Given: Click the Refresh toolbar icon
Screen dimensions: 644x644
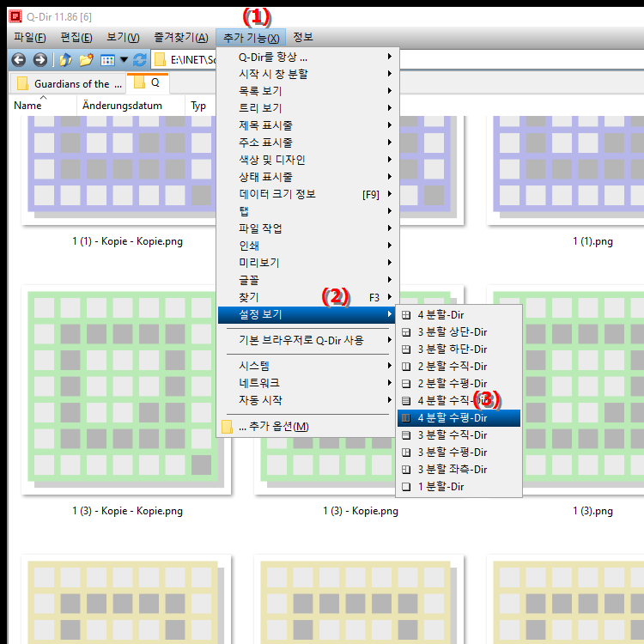Looking at the screenshot, I should pos(140,60).
